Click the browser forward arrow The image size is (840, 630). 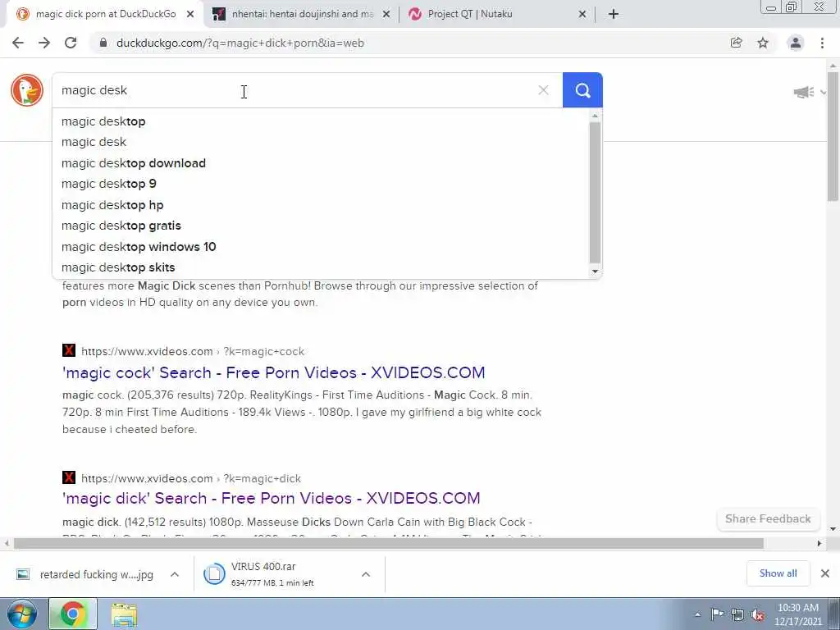click(44, 43)
